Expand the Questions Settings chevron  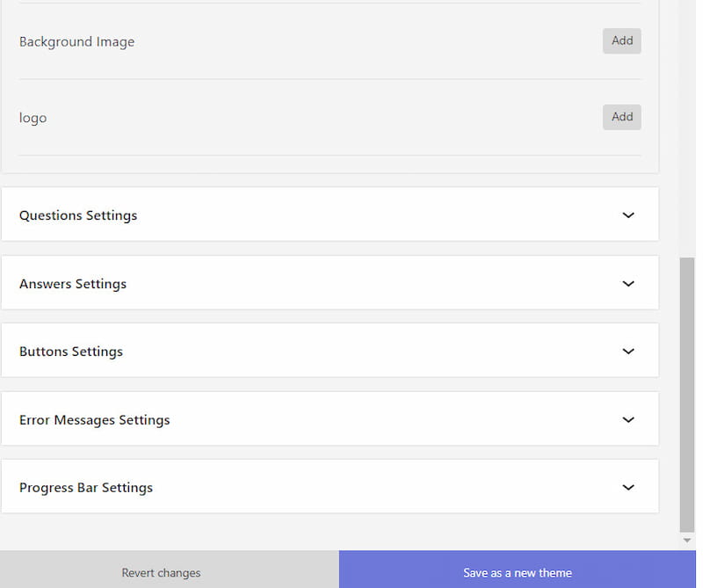(x=628, y=215)
